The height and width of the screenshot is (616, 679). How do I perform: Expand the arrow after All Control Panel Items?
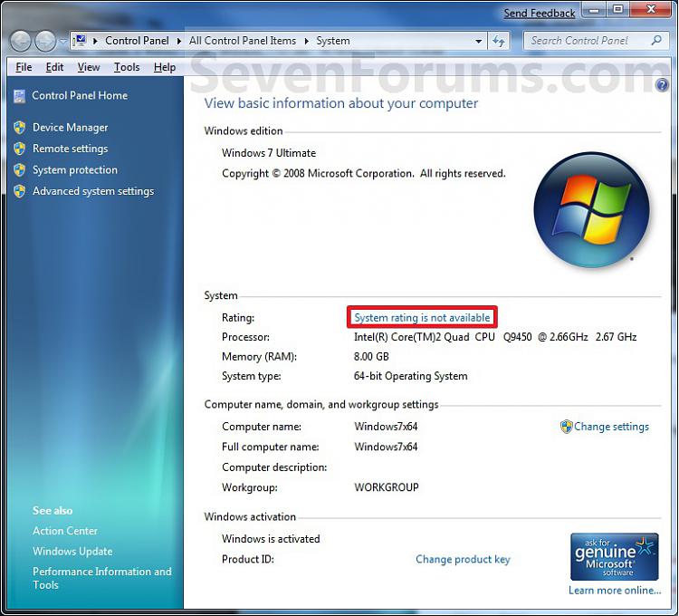click(307, 41)
